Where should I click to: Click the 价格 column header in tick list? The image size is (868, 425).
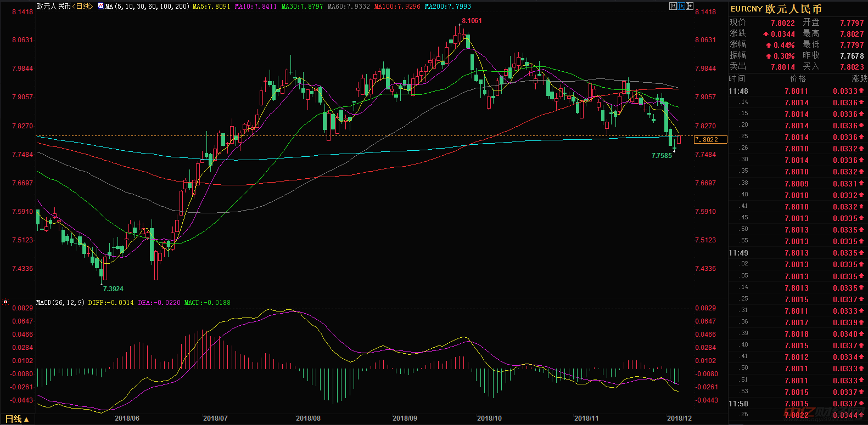coord(798,79)
